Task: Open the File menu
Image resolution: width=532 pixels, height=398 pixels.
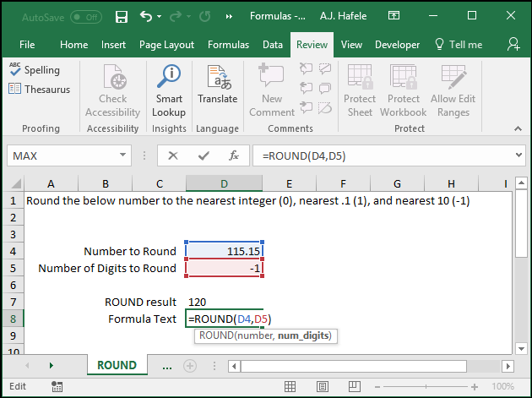Action: [x=27, y=45]
